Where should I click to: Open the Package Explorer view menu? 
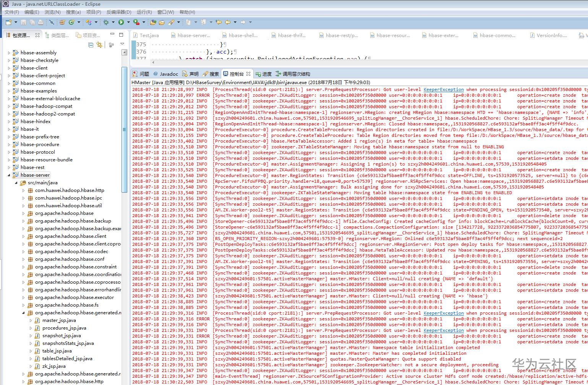tap(122, 44)
